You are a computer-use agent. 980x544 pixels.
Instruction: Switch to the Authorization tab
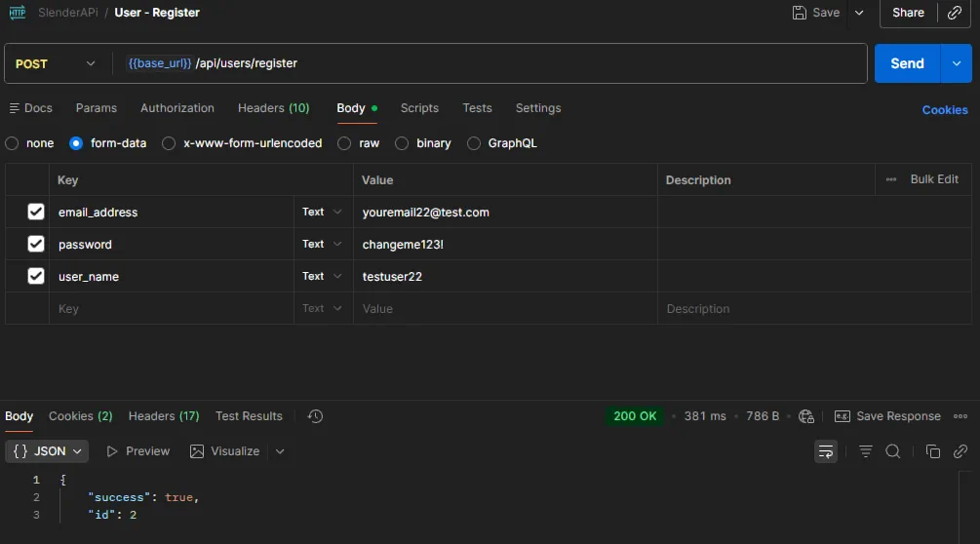[176, 108]
